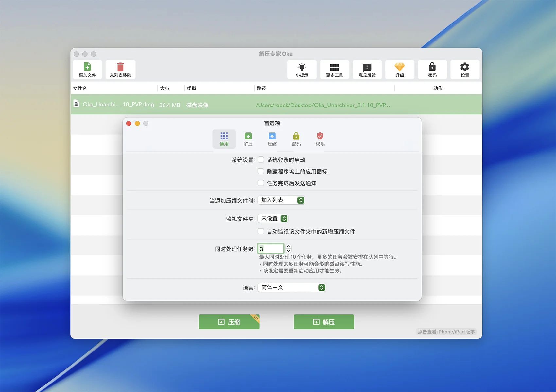556x392 pixels.
Task: Click the 同时处理任务数 stepper arrows
Action: pos(288,249)
